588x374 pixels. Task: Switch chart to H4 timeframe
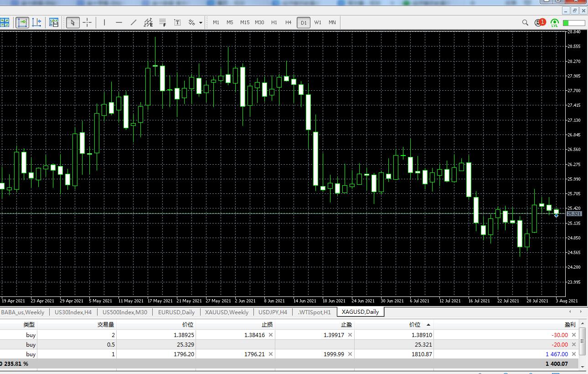pyautogui.click(x=289, y=22)
